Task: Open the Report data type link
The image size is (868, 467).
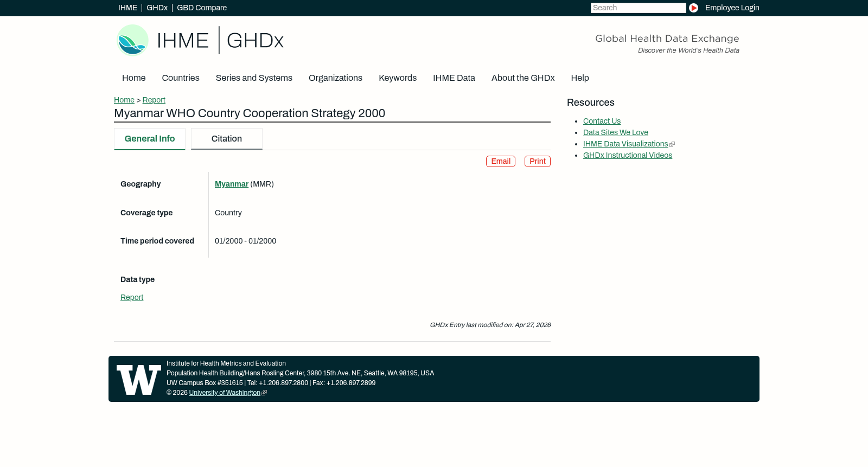Action: 132,298
